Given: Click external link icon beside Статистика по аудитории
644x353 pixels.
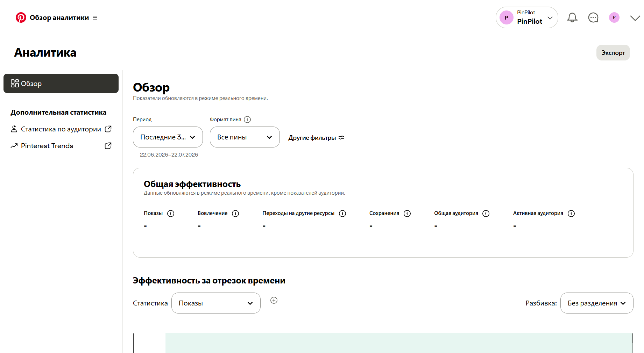Looking at the screenshot, I should (x=108, y=129).
